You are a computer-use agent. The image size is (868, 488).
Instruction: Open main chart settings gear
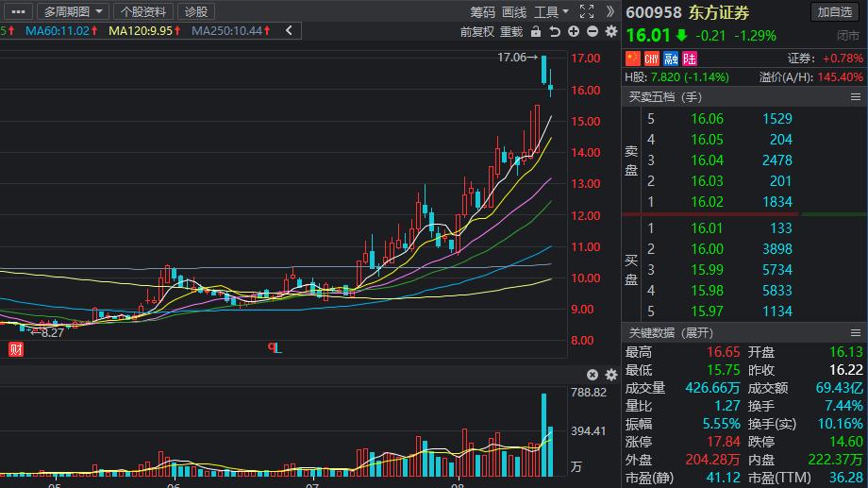click(x=610, y=31)
